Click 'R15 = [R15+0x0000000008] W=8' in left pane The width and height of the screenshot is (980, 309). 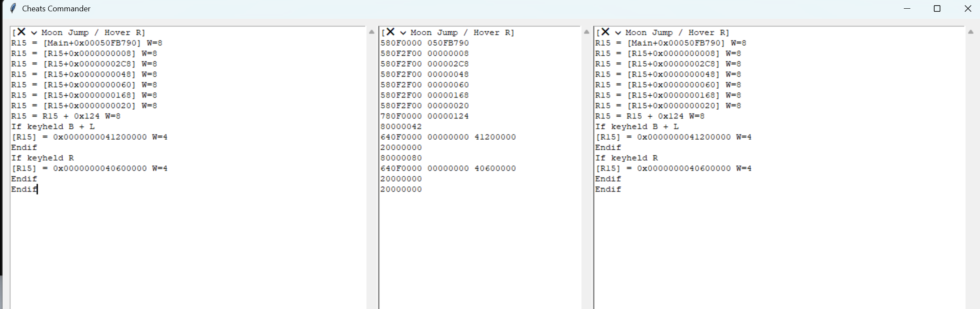pos(84,54)
